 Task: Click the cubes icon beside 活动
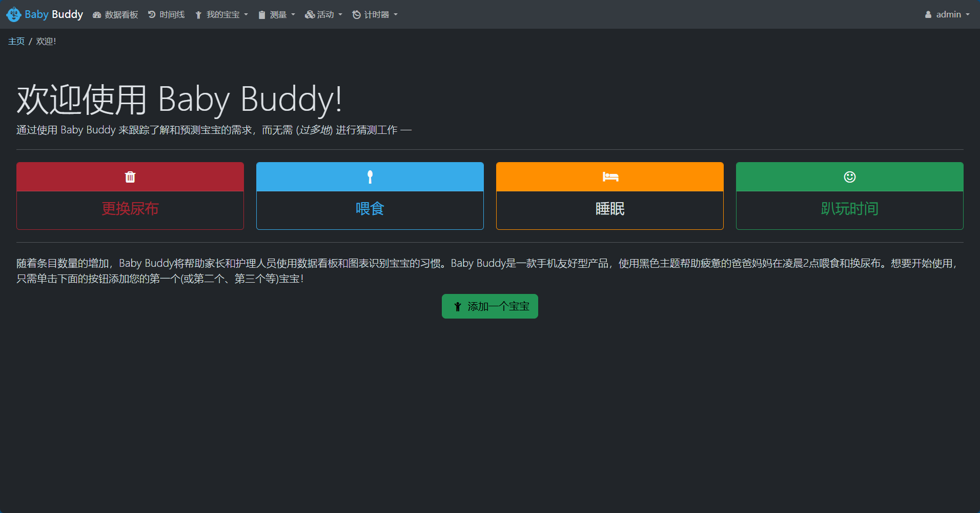310,15
